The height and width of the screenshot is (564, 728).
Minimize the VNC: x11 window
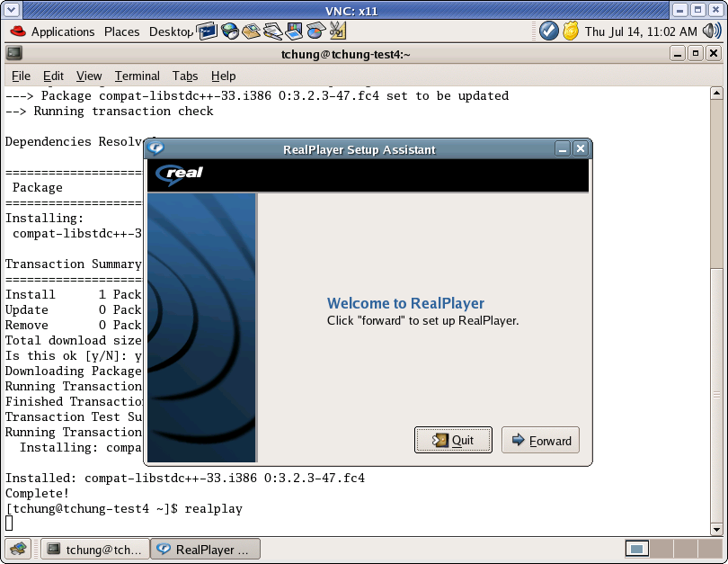[x=679, y=9]
